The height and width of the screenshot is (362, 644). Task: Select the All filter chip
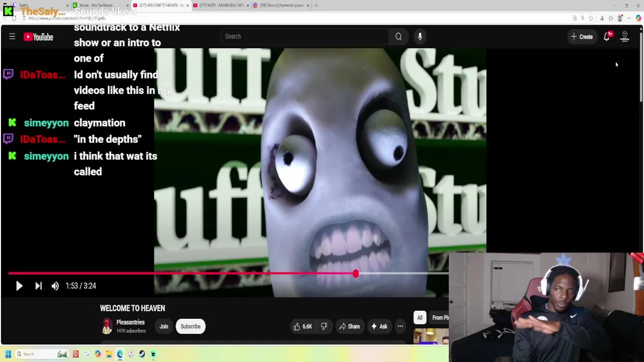pos(420,317)
